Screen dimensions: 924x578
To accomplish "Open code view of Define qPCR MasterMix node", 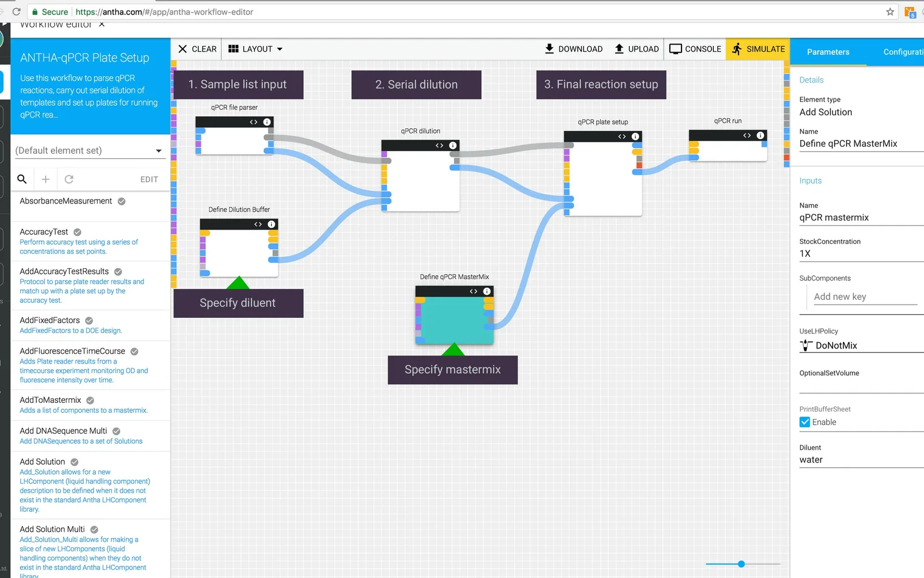I will (474, 291).
